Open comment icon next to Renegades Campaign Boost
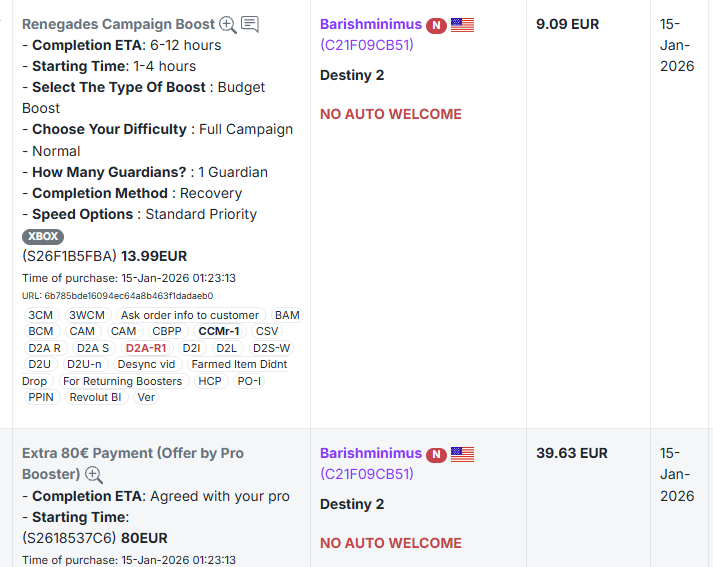Viewport: 713px width, 567px height. point(250,24)
